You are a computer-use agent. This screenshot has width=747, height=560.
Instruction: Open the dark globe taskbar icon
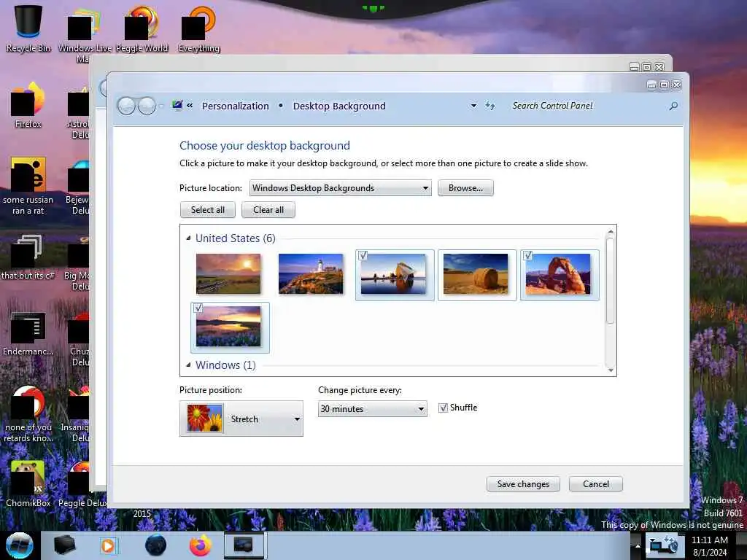tap(155, 545)
